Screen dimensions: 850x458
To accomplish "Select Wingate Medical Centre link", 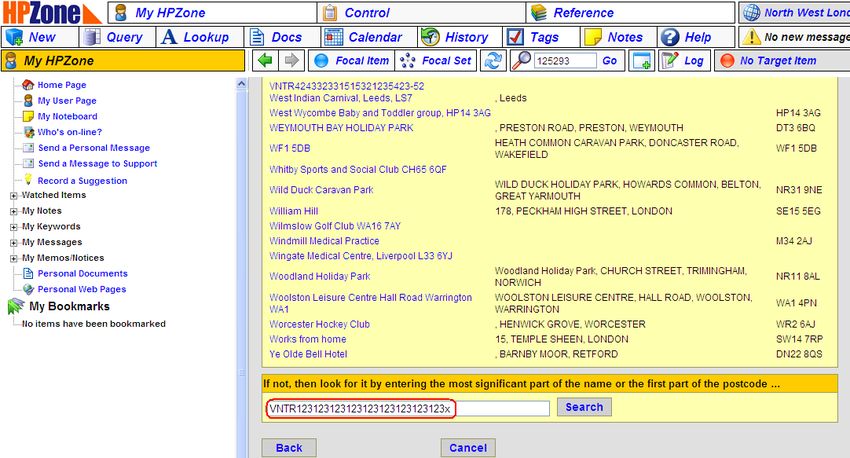I will coord(360,256).
